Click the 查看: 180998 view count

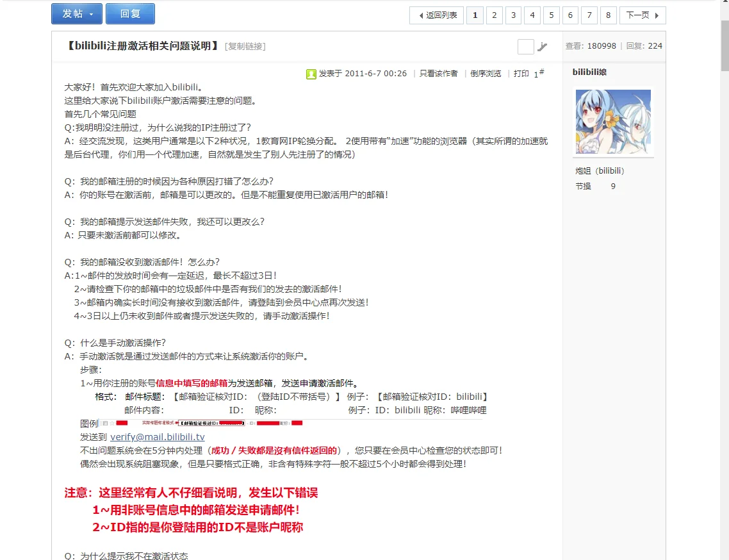591,46
